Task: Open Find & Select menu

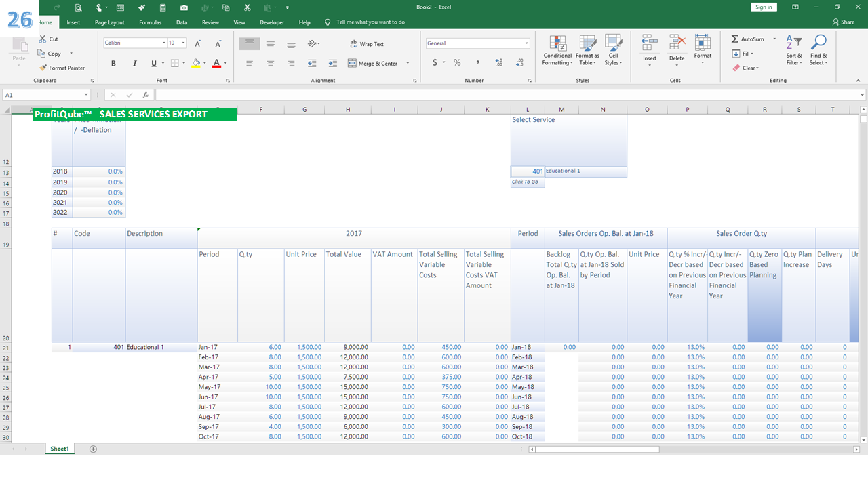Action: pyautogui.click(x=818, y=51)
